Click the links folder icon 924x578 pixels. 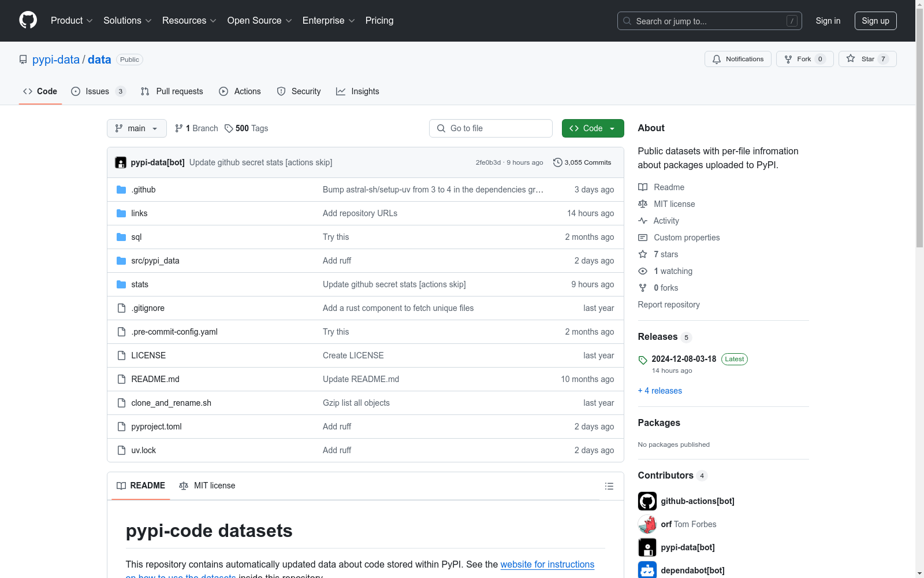pyautogui.click(x=121, y=213)
